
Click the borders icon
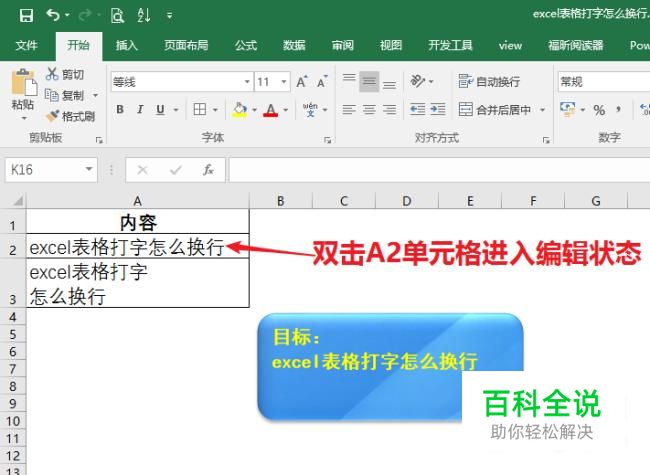200,109
